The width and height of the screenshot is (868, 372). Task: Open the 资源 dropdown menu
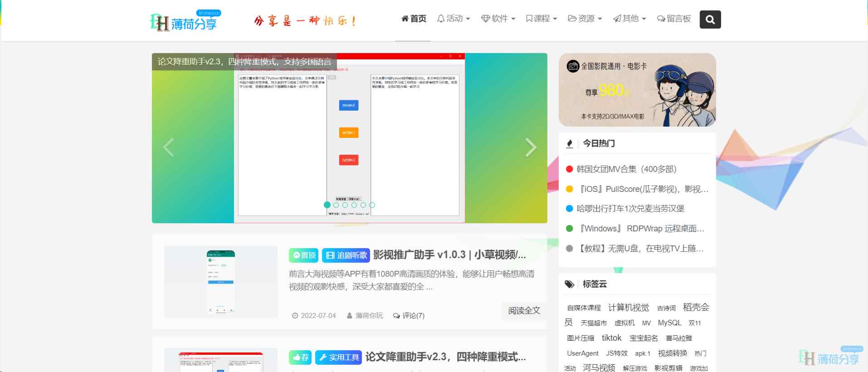point(585,19)
